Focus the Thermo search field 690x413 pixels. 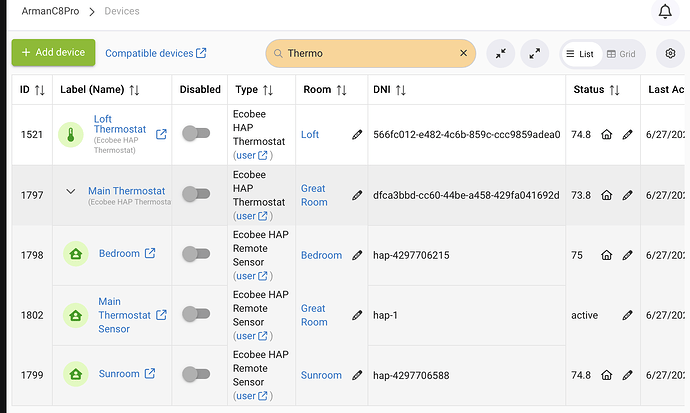point(371,53)
